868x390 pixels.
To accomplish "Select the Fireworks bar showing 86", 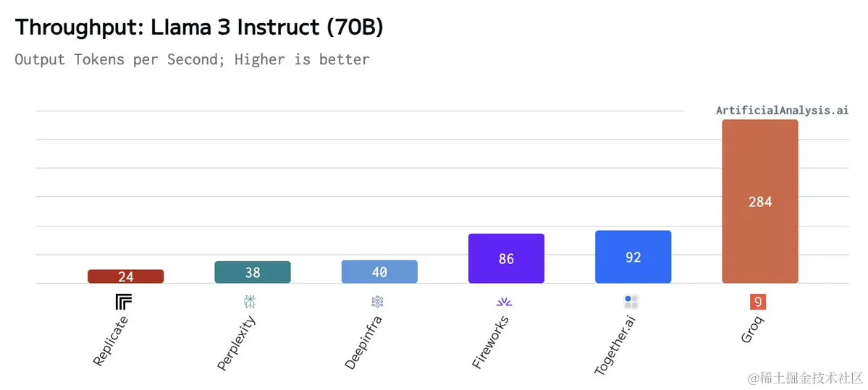I will (x=507, y=258).
